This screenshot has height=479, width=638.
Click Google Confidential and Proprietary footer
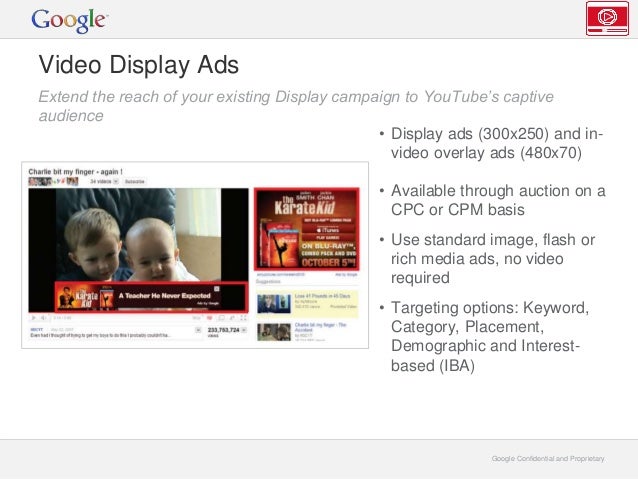click(548, 459)
